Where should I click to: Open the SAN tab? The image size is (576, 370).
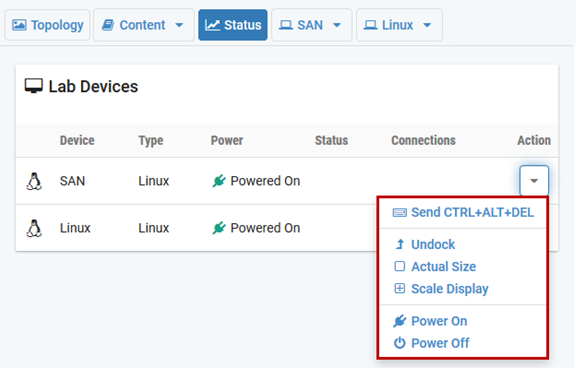tap(312, 25)
